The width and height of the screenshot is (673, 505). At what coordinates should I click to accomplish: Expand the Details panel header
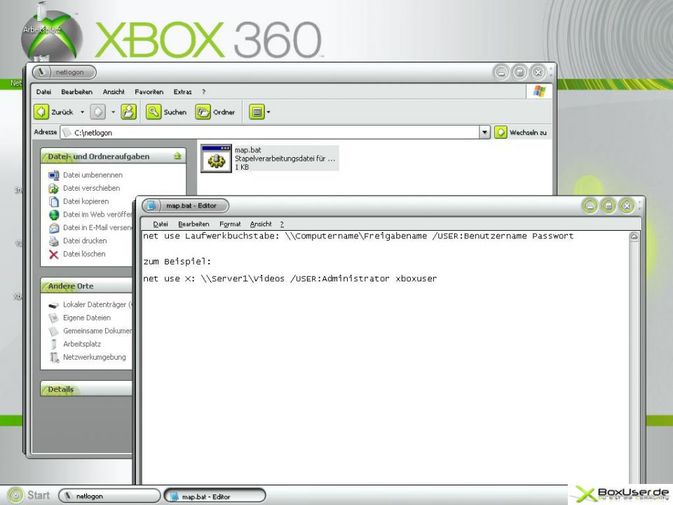tap(87, 389)
